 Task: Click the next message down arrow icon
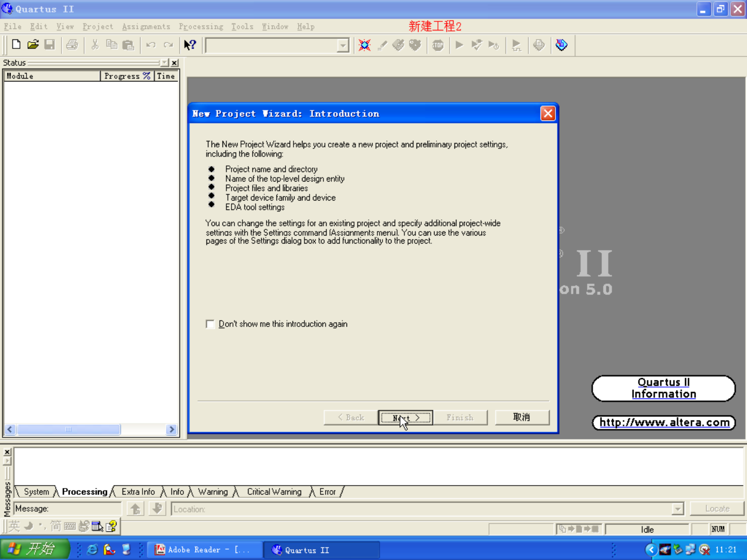pyautogui.click(x=157, y=508)
